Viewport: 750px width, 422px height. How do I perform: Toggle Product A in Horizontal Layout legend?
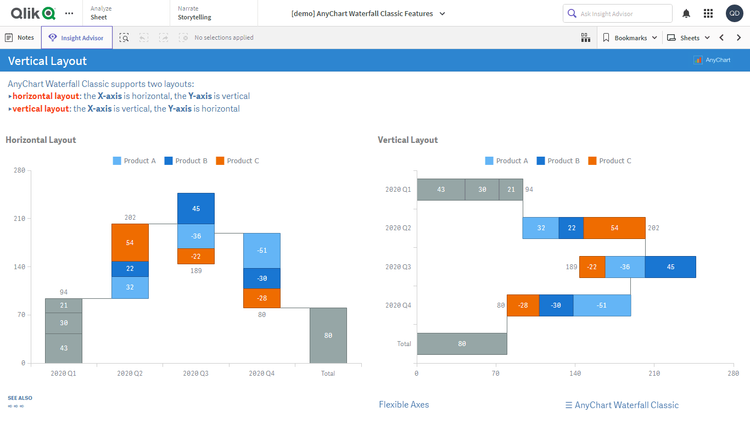134,161
